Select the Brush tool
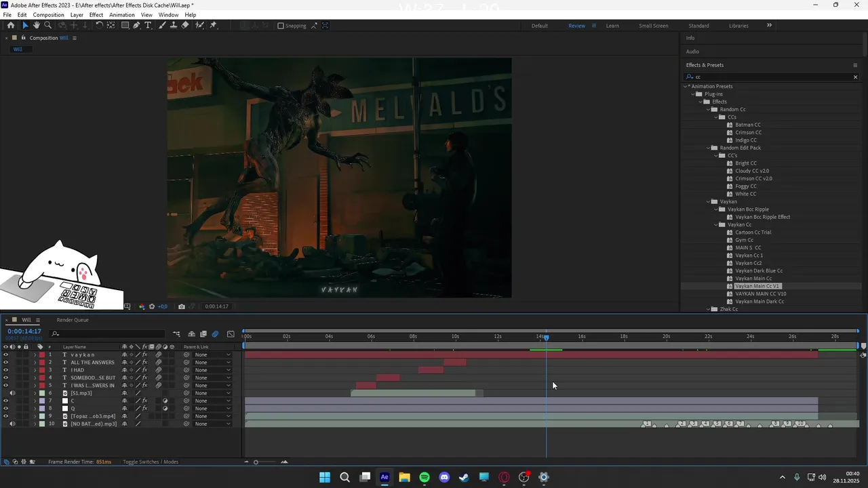This screenshot has width=868, height=488. 163,26
